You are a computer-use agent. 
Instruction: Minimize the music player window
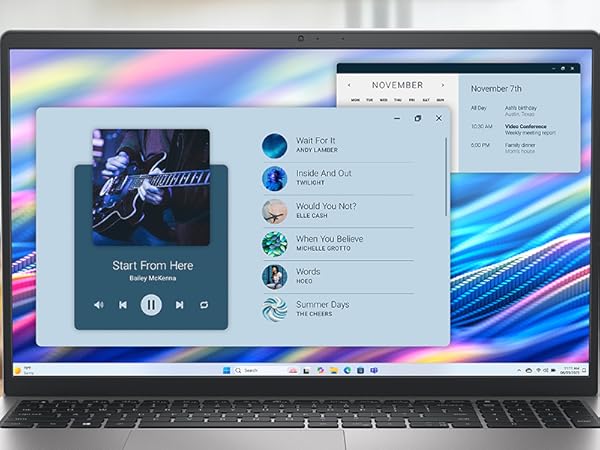[x=397, y=118]
